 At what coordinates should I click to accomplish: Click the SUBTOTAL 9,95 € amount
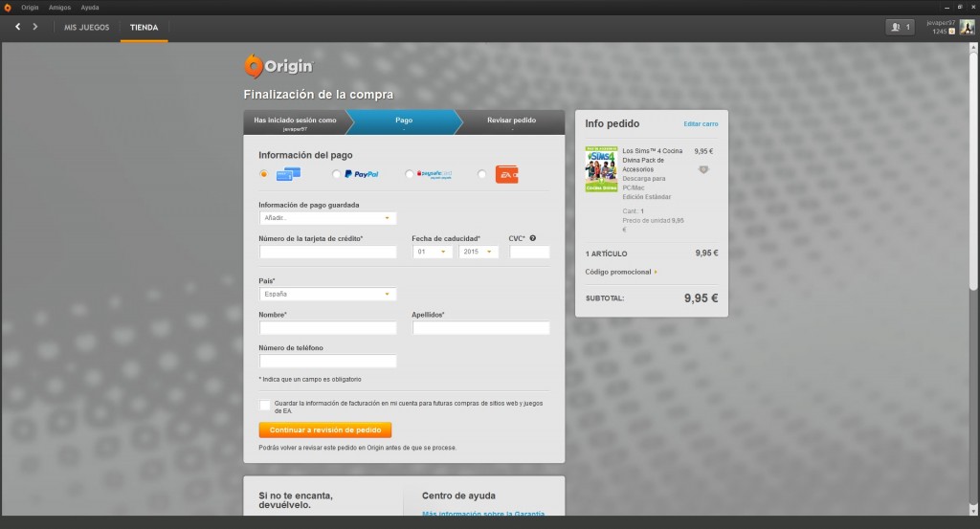click(x=701, y=298)
